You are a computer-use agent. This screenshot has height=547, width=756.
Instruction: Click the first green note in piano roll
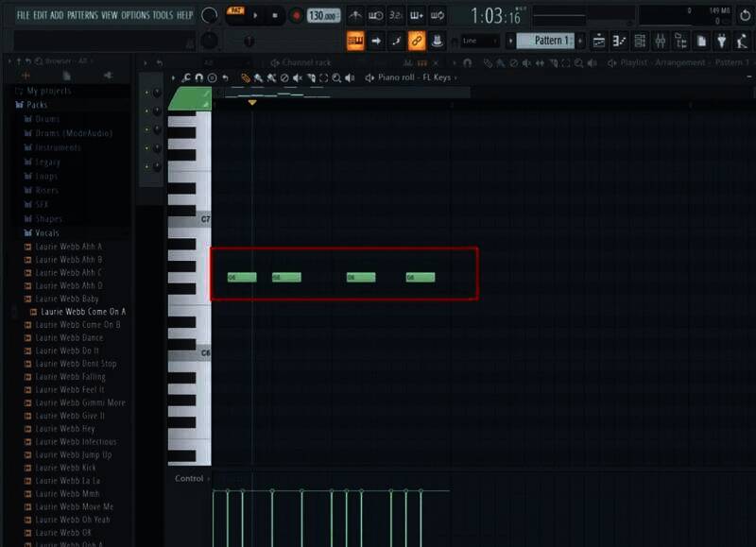(242, 277)
